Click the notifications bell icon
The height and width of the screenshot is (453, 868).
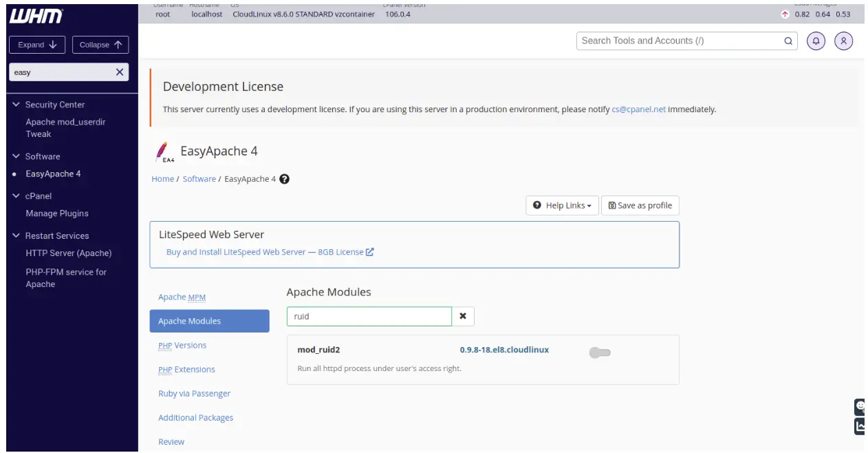point(816,41)
